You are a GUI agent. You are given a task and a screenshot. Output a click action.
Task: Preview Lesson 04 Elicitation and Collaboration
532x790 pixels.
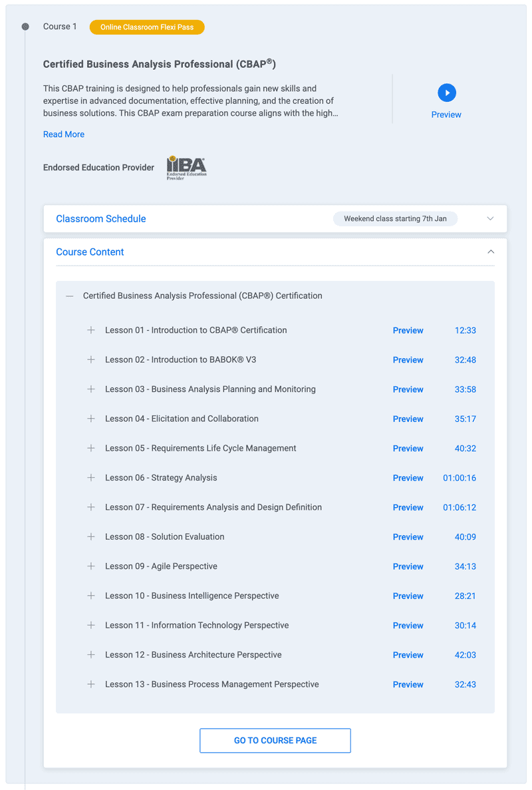pos(408,419)
